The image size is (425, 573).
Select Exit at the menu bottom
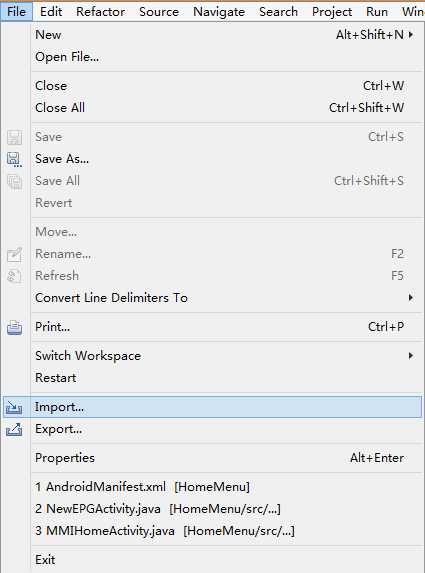[x=45, y=559]
